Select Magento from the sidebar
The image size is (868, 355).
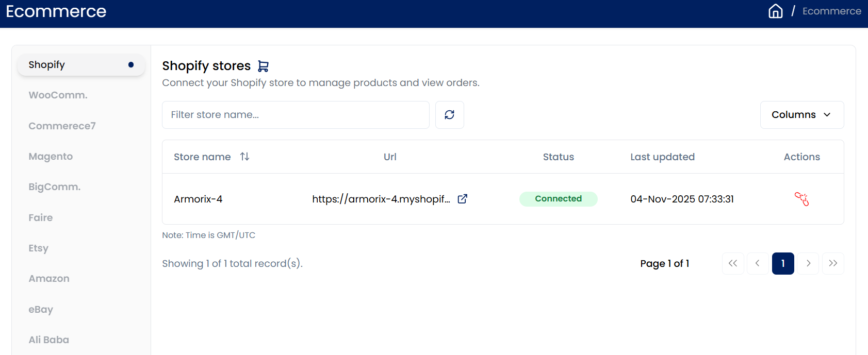pos(51,157)
